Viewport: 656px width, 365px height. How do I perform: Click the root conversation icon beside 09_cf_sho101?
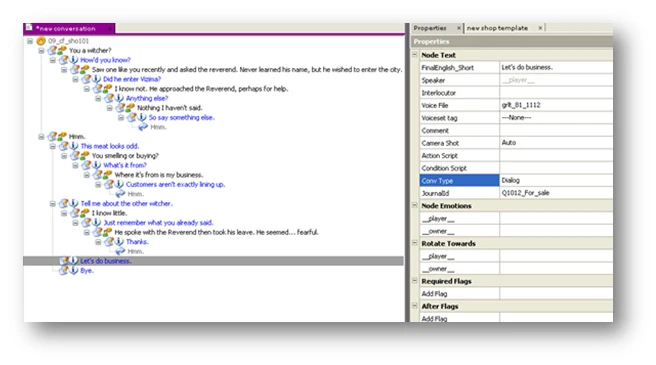click(41, 41)
